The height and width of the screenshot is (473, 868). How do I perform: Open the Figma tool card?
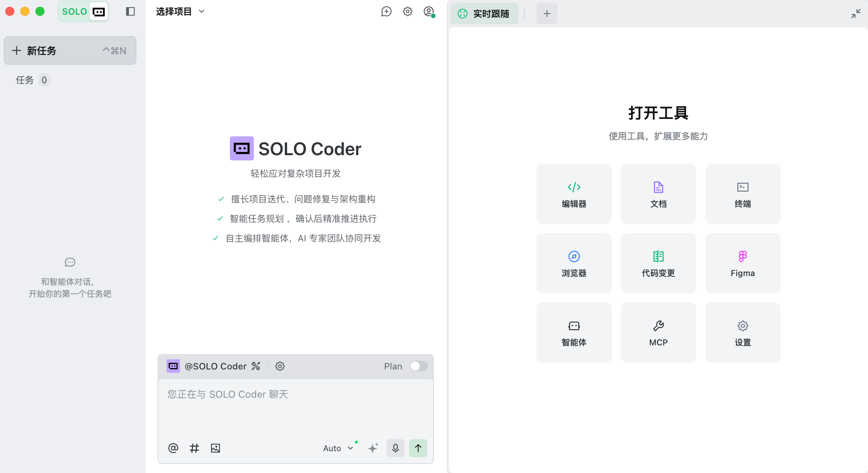743,263
